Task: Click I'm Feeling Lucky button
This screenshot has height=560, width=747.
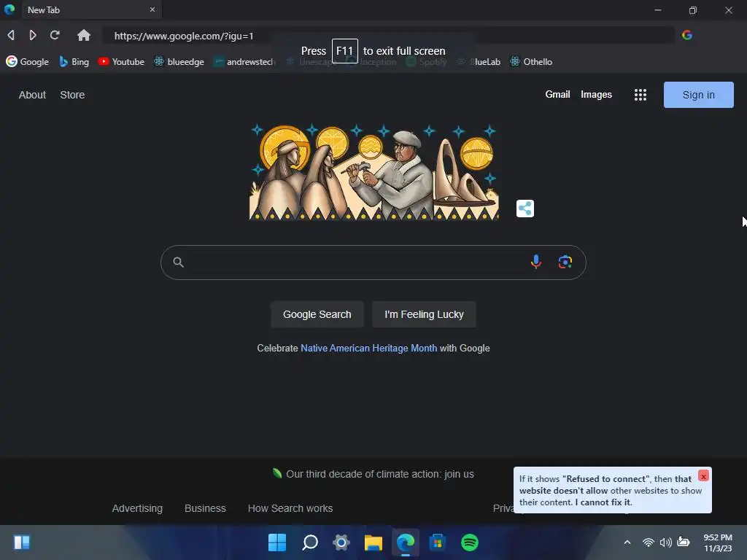Action: [424, 314]
